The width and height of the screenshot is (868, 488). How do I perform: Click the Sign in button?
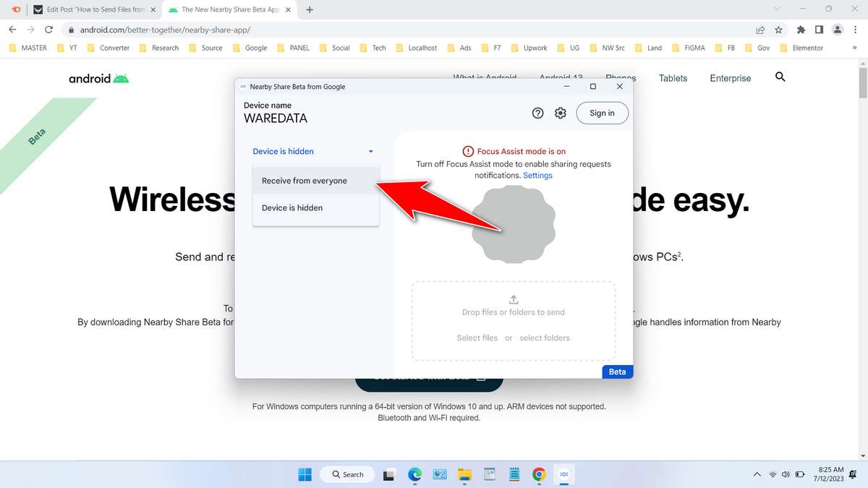(x=601, y=113)
